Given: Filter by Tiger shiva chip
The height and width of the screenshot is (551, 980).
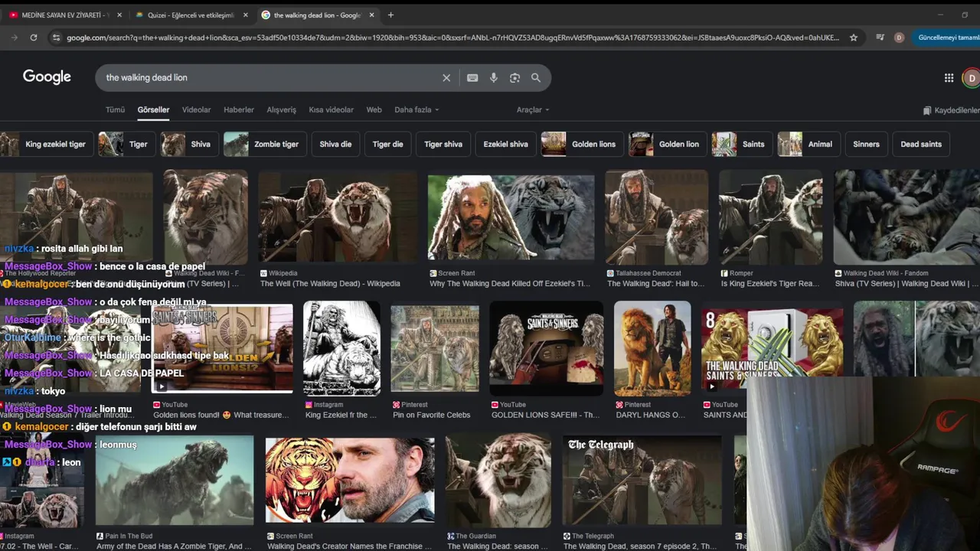Looking at the screenshot, I should click(x=443, y=144).
